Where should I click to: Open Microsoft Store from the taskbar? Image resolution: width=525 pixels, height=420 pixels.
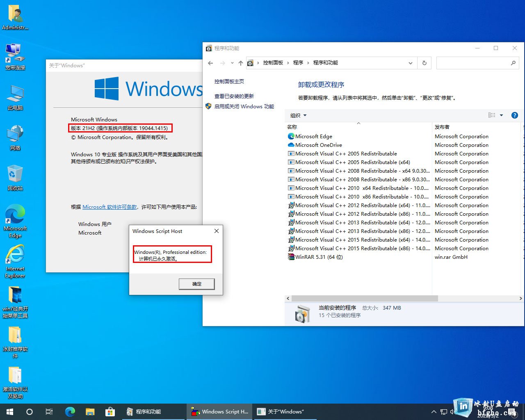110,412
